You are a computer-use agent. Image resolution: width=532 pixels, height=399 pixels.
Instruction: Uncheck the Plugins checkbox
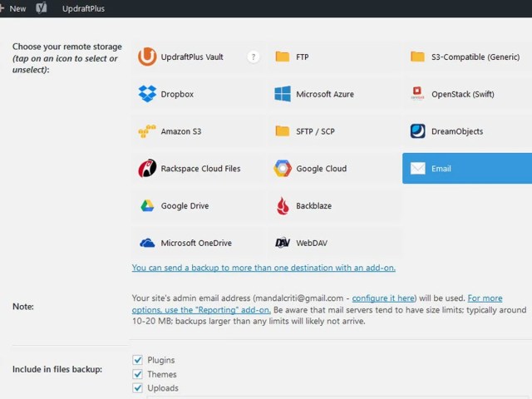tap(137, 360)
